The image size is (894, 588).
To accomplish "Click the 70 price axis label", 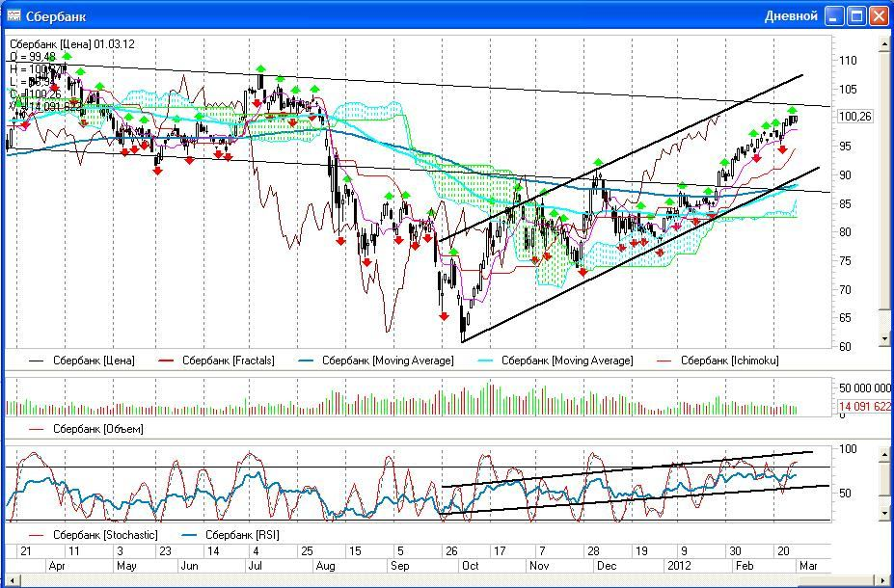I will click(845, 289).
